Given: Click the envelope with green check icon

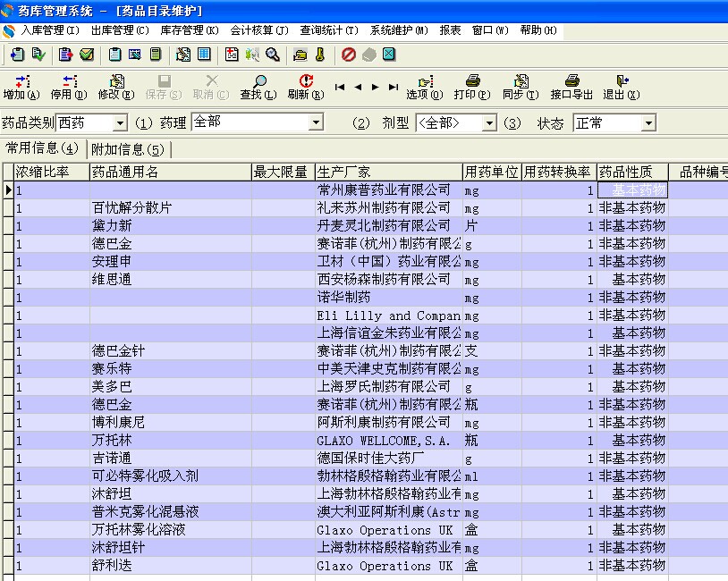Looking at the screenshot, I should 87,55.
